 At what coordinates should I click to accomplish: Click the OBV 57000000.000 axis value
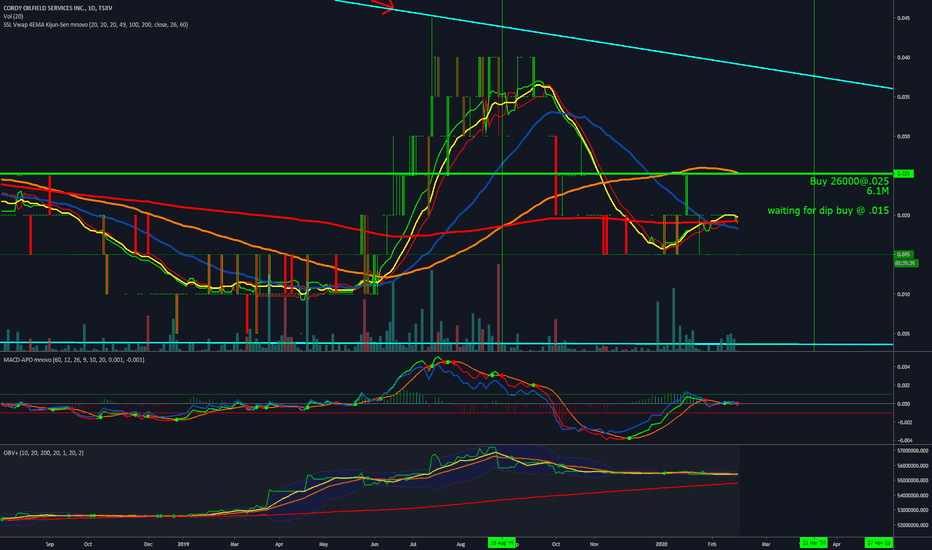click(x=912, y=451)
